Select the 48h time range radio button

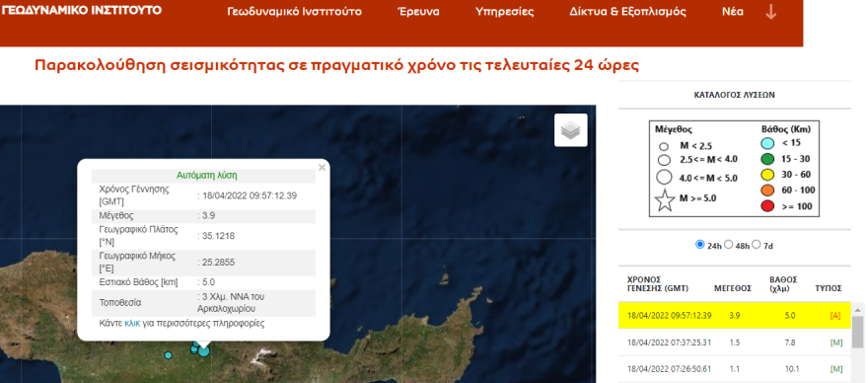pos(729,245)
